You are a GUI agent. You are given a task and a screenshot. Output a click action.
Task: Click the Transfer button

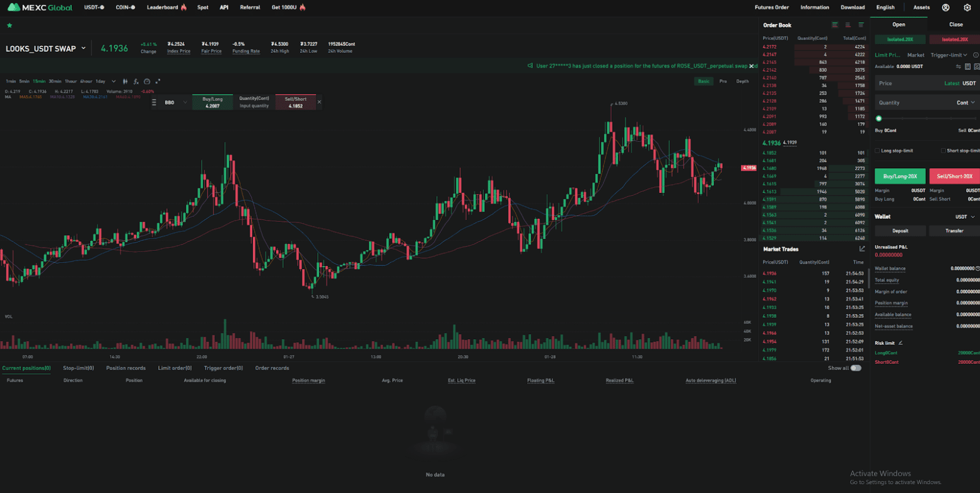[954, 231]
